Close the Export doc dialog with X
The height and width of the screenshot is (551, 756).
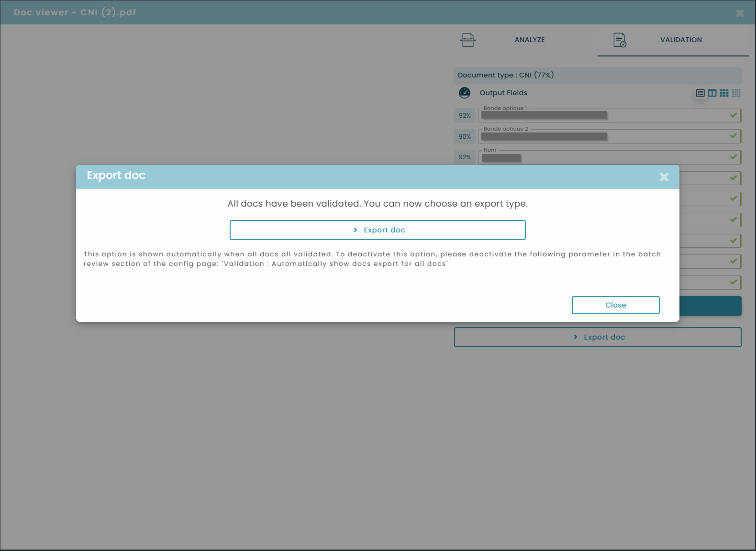click(664, 177)
